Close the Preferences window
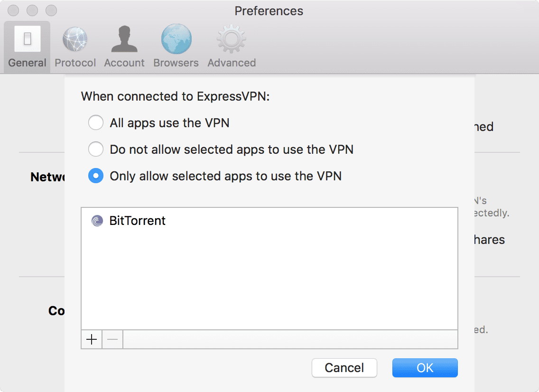539x392 pixels. pos(13,10)
